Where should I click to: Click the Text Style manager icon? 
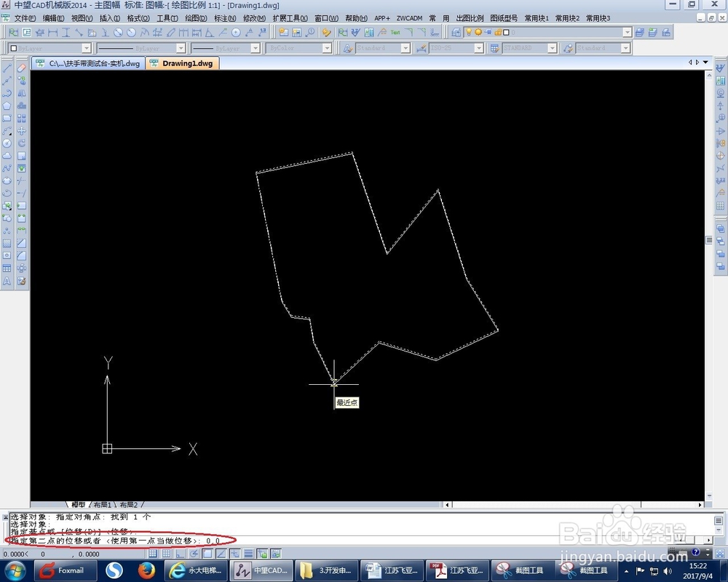point(347,48)
